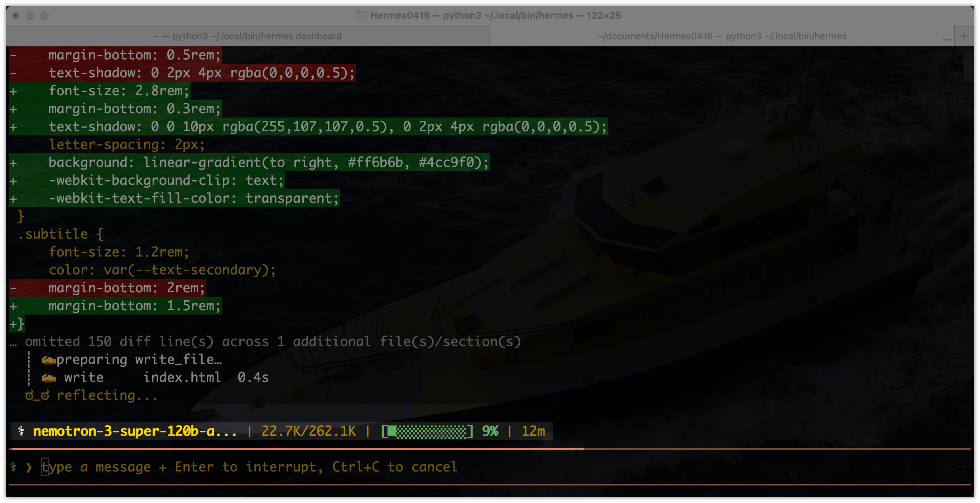
Task: Click the writing hand icon beside index.html
Action: 49,377
